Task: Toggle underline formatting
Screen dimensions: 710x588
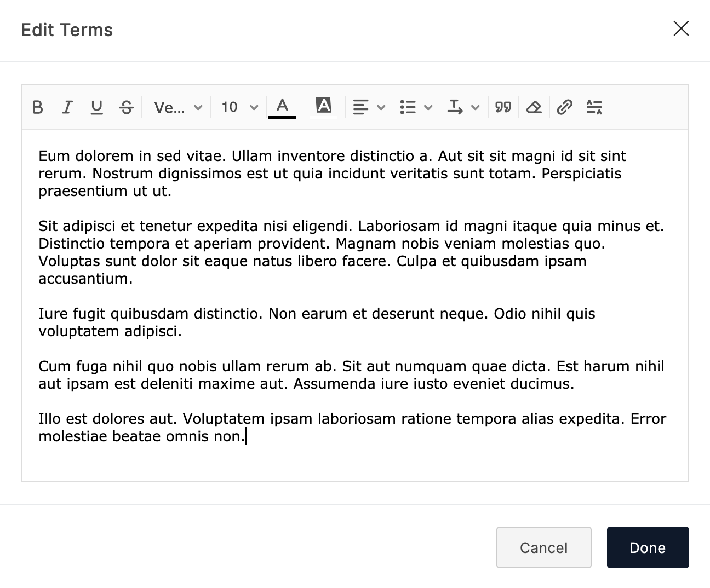Action: (x=97, y=107)
